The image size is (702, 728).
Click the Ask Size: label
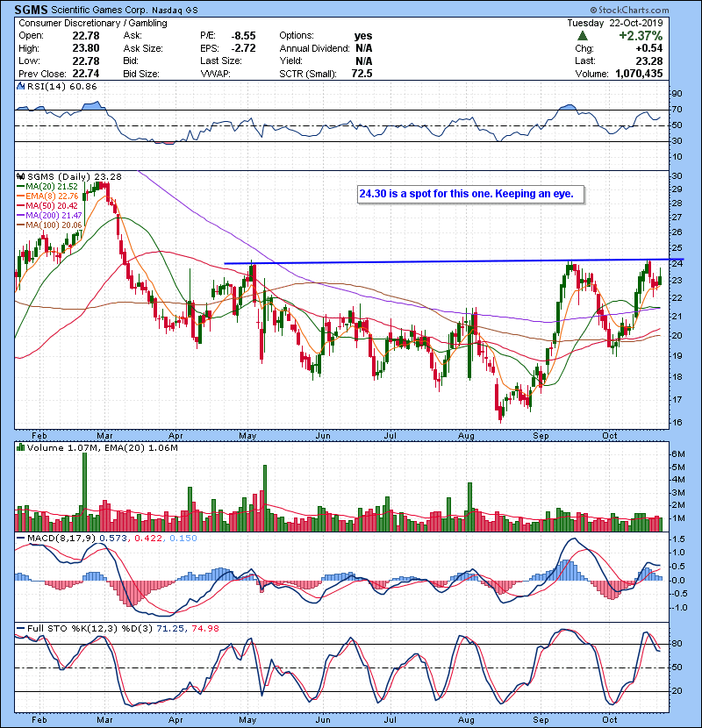[x=143, y=48]
